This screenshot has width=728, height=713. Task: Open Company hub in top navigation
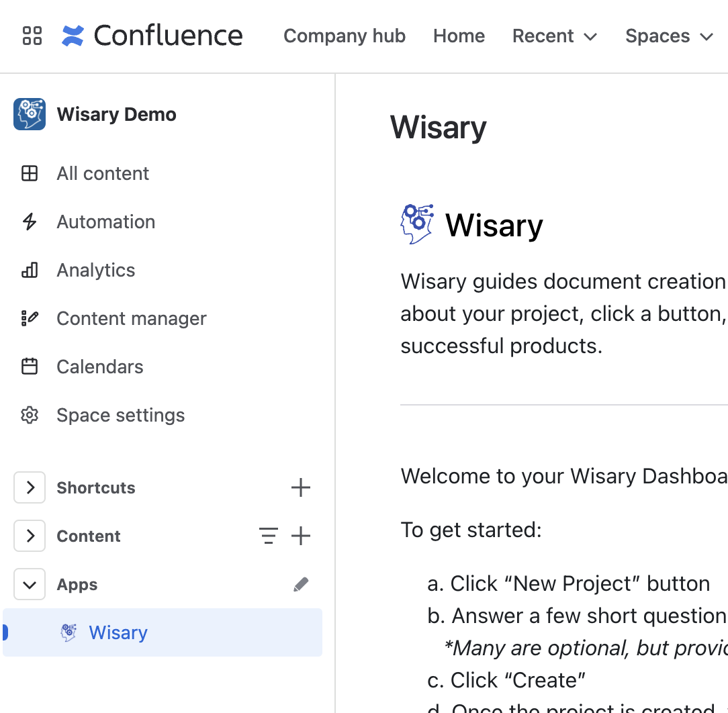[x=345, y=36]
